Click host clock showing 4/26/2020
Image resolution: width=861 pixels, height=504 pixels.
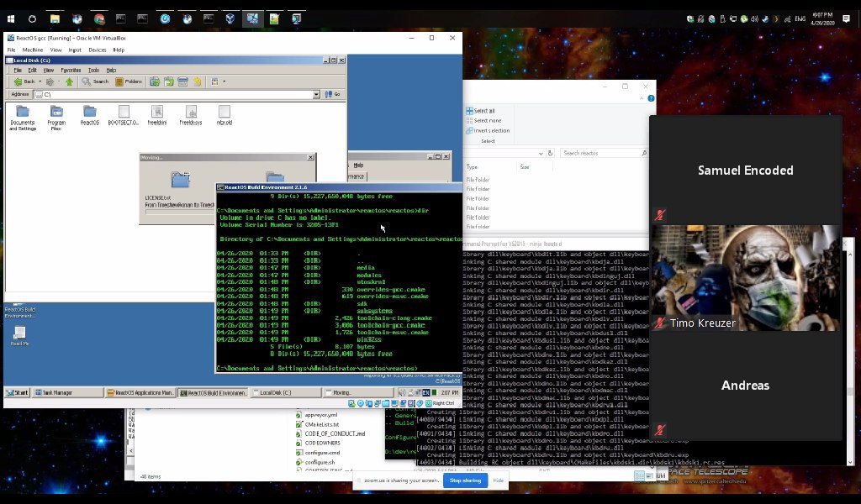click(822, 18)
